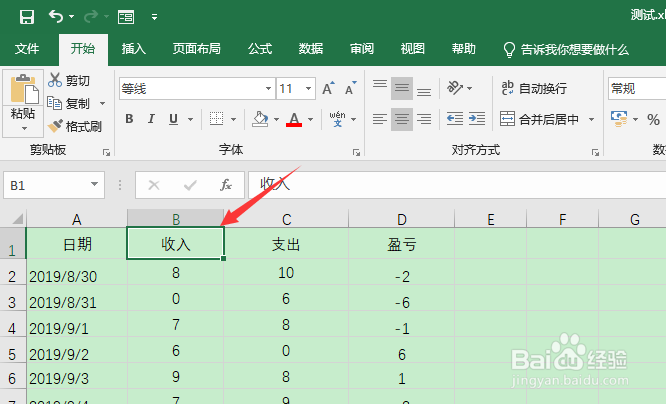This screenshot has width=666, height=404.
Task: Switch to the 审阅 ribbon tab
Action: [x=361, y=49]
